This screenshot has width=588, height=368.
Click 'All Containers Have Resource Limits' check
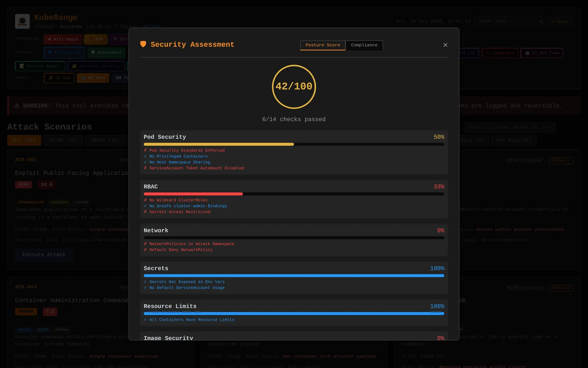coord(189,320)
